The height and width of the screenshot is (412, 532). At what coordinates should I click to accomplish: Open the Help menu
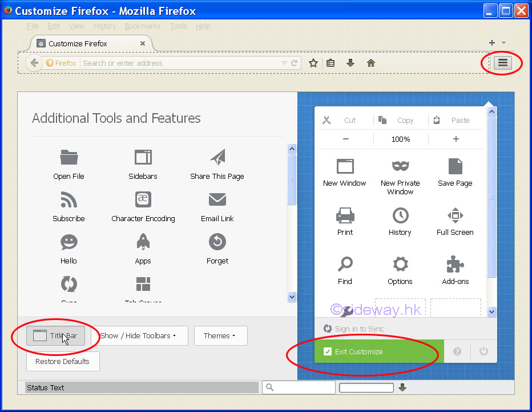click(203, 26)
